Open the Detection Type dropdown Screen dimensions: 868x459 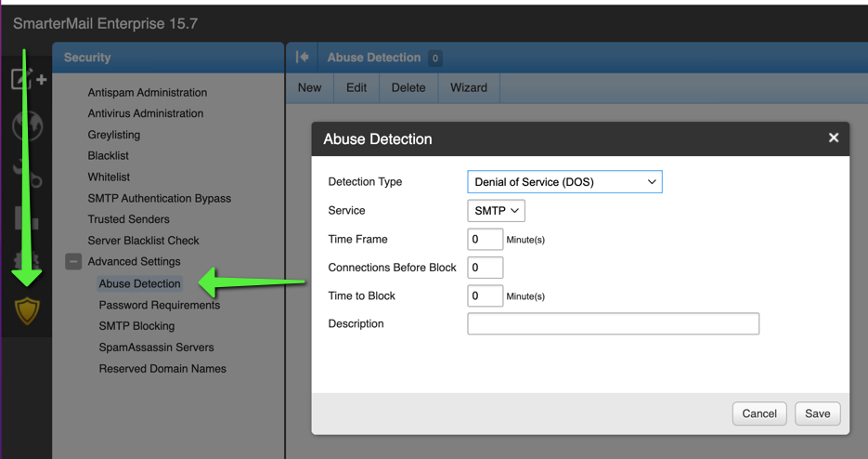(x=564, y=182)
